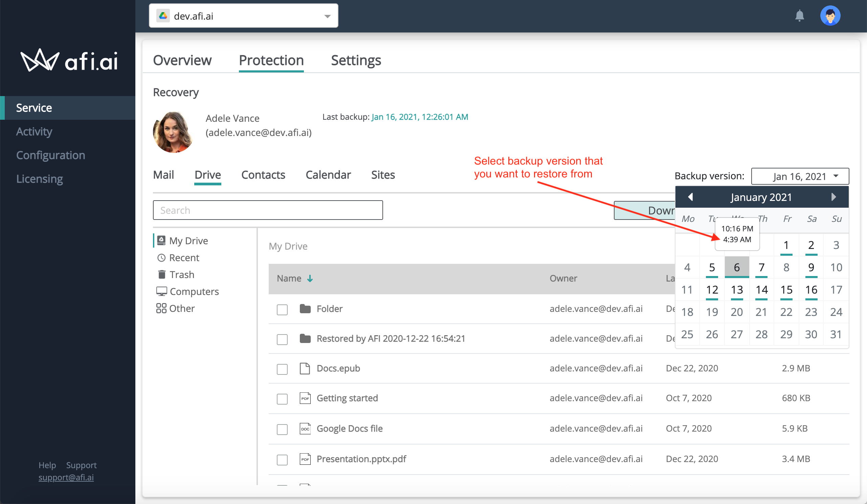
Task: Open the Drive recovery tab
Action: [x=207, y=175]
